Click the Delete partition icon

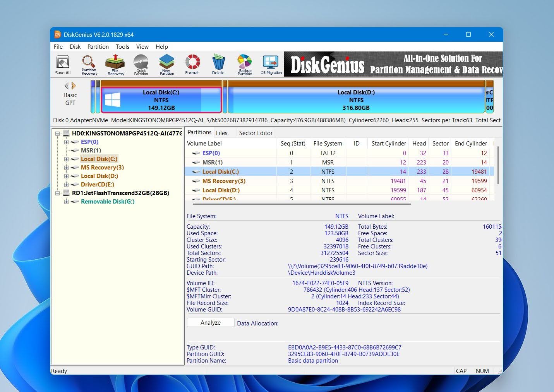(x=218, y=64)
